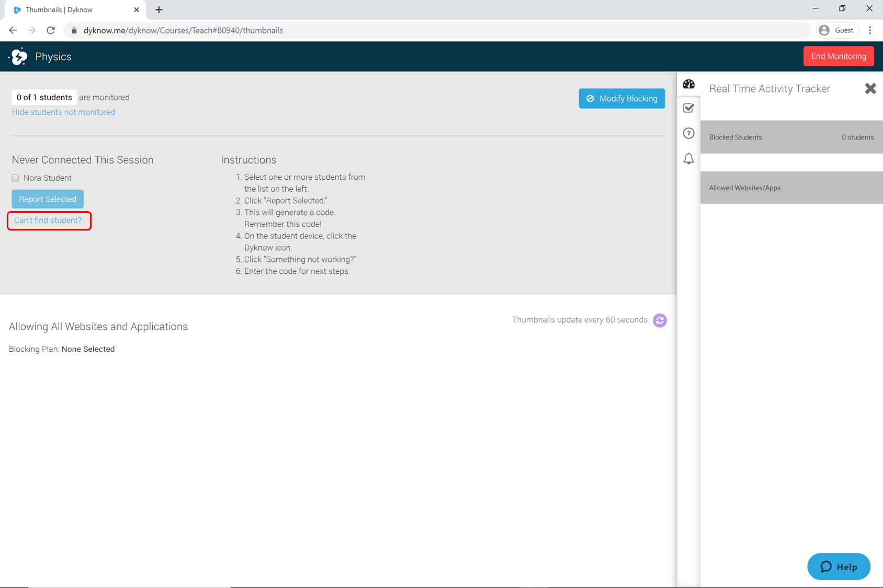The image size is (883, 588).
Task: Open the Chrome three-dot menu
Action: (870, 30)
